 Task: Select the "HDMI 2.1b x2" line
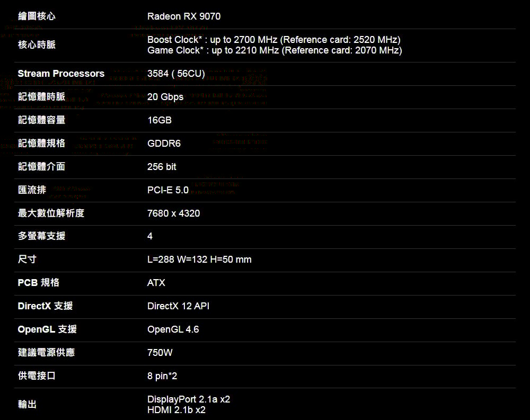[176, 410]
